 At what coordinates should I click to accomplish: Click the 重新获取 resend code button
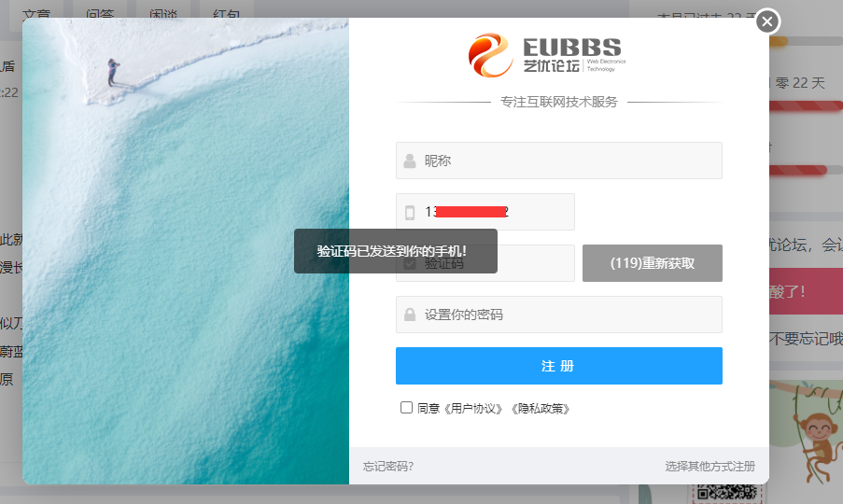pyautogui.click(x=652, y=263)
